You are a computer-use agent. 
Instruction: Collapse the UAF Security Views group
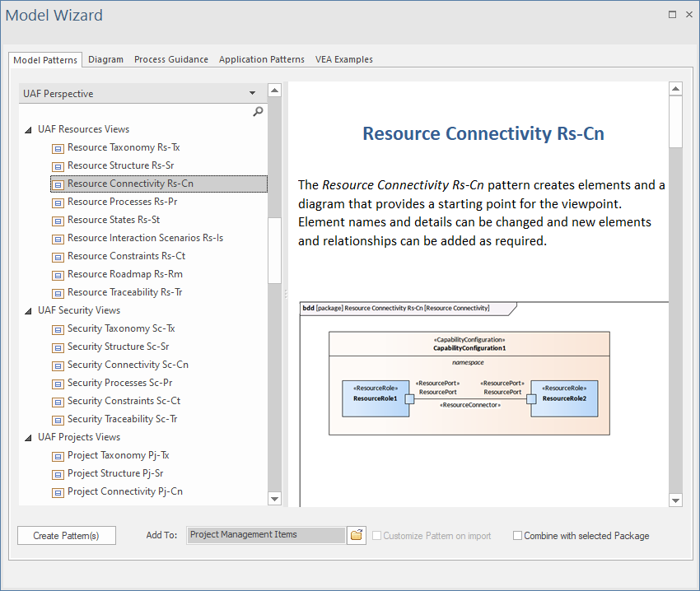(28, 310)
